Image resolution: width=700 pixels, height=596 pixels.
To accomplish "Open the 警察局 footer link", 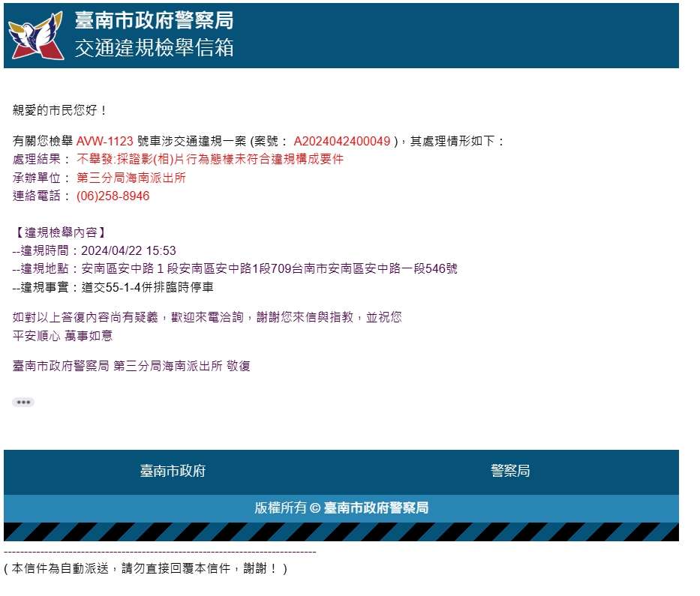I will [510, 471].
